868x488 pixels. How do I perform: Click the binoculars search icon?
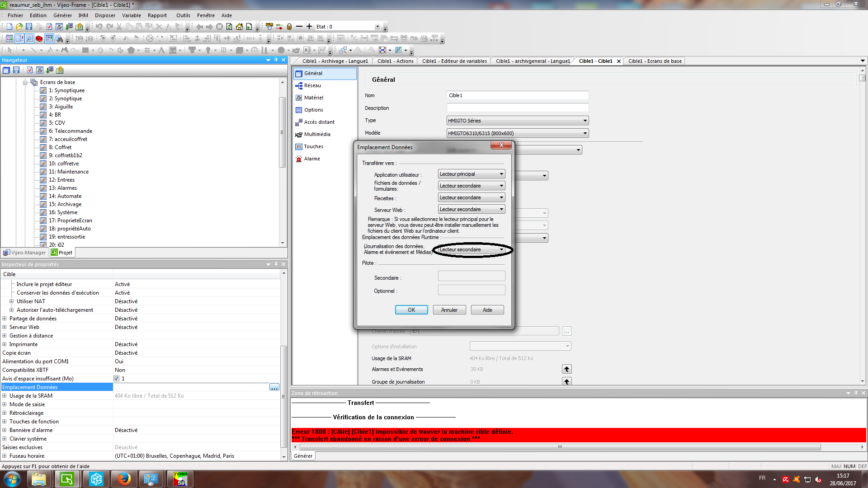[59, 38]
